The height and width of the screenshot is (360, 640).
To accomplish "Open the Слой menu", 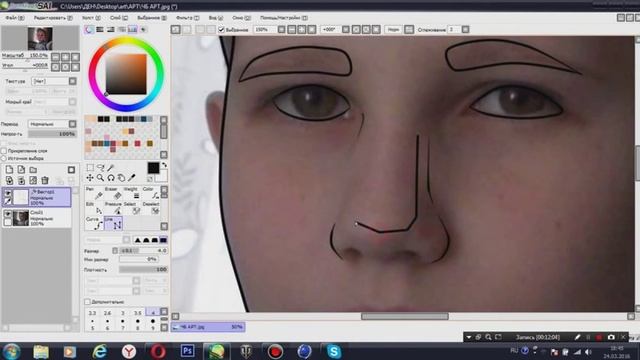I will pyautogui.click(x=119, y=18).
